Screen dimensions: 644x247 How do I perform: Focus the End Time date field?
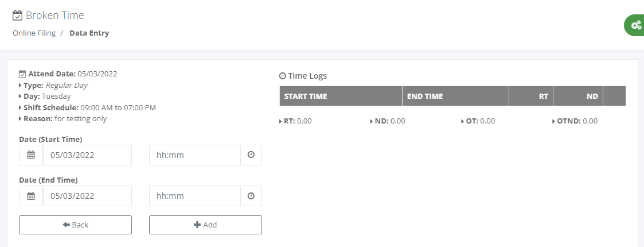click(87, 196)
